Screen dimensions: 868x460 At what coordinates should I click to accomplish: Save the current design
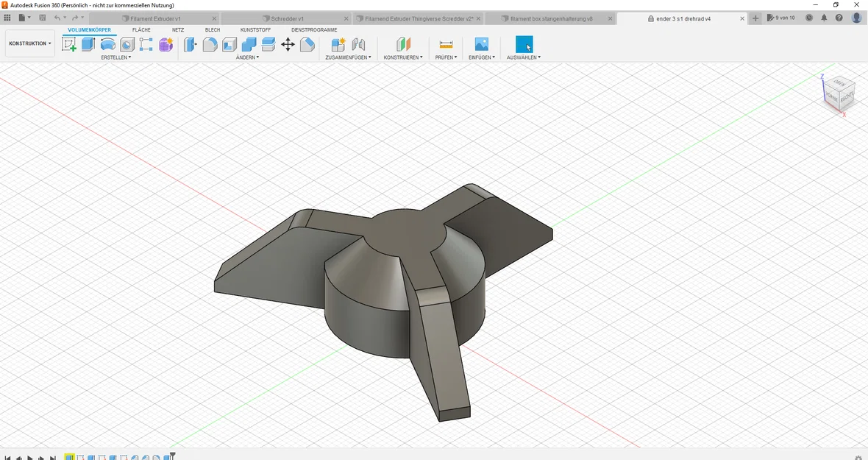(43, 17)
